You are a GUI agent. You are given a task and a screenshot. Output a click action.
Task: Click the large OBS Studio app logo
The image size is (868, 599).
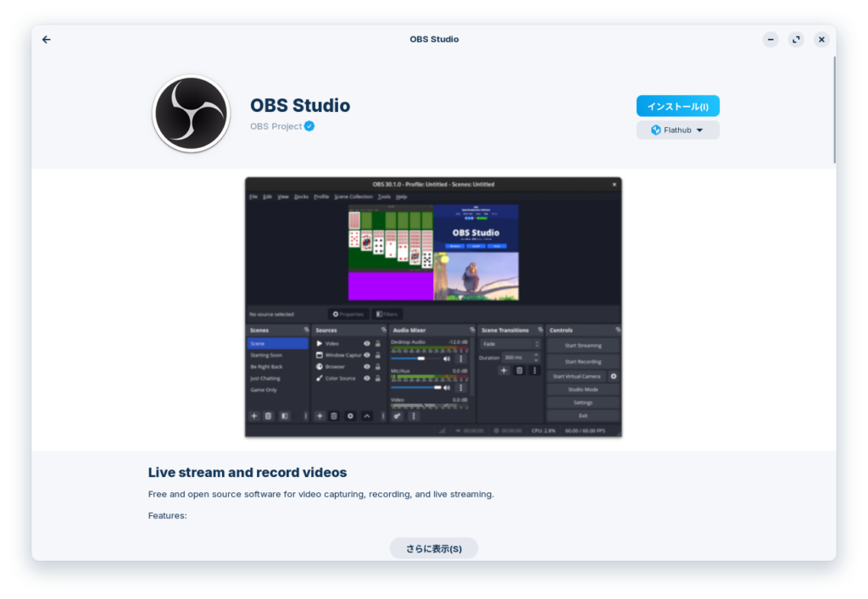click(191, 114)
